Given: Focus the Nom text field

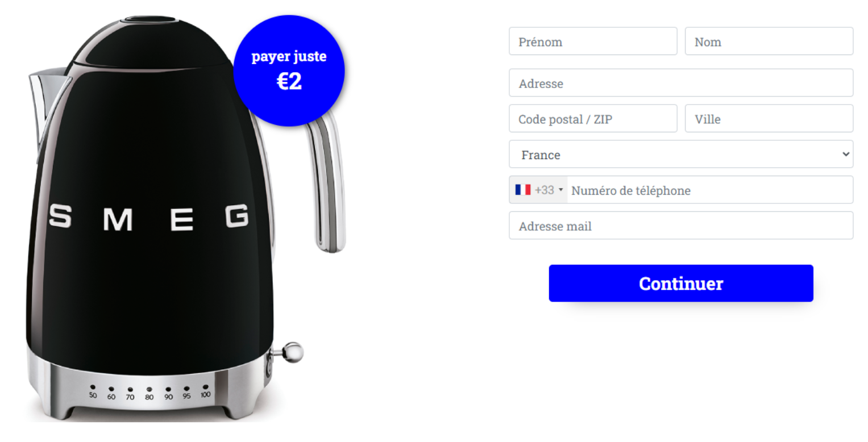Looking at the screenshot, I should (x=769, y=41).
